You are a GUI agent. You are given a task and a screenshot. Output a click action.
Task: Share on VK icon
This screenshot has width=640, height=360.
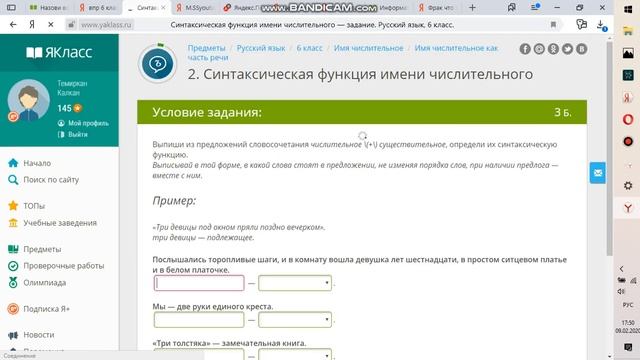click(582, 49)
